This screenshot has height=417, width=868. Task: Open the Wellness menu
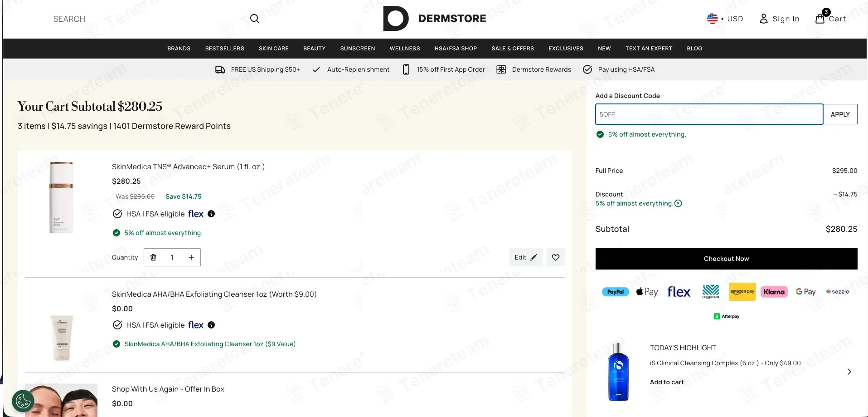pyautogui.click(x=405, y=49)
